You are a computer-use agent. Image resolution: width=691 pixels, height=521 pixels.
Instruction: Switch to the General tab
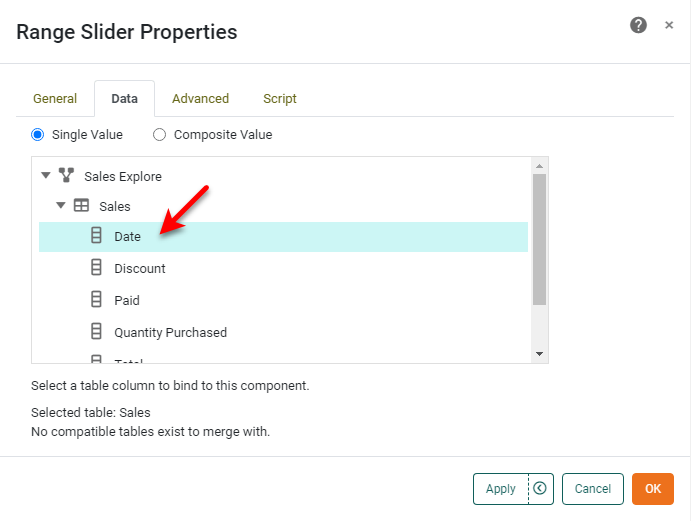[55, 99]
